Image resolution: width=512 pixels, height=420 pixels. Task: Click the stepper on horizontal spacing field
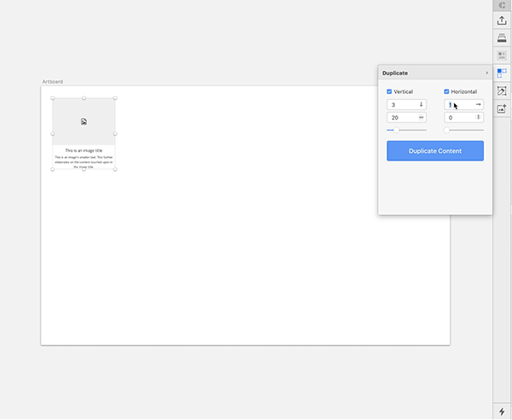click(478, 117)
